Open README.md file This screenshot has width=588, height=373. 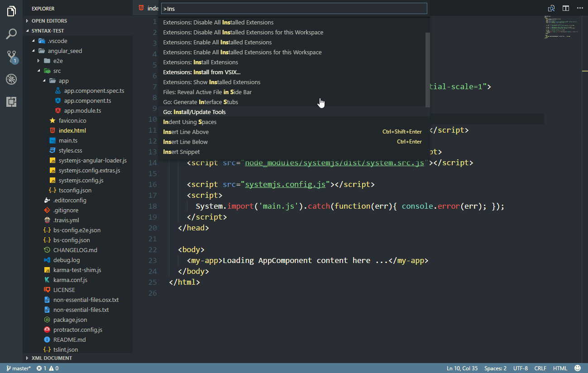(x=69, y=340)
